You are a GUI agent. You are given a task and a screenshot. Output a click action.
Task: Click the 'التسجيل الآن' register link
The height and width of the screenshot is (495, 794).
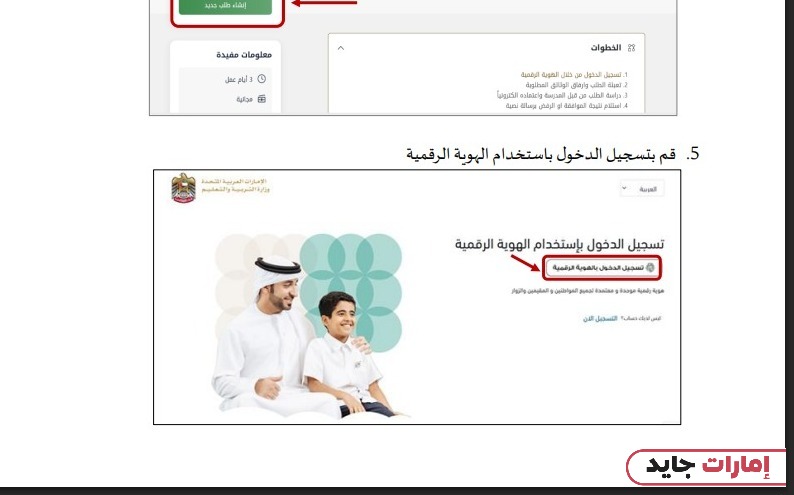pyautogui.click(x=600, y=318)
